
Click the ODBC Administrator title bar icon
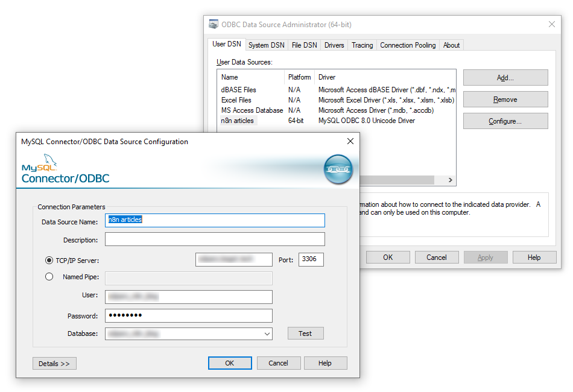213,24
